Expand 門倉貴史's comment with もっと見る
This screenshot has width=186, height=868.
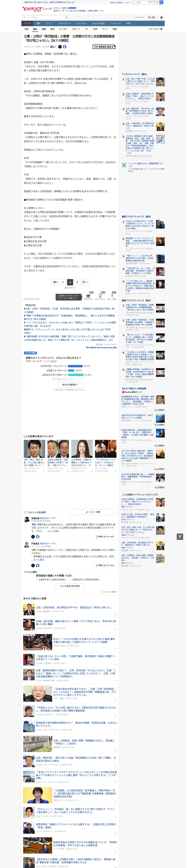[x=39, y=560]
